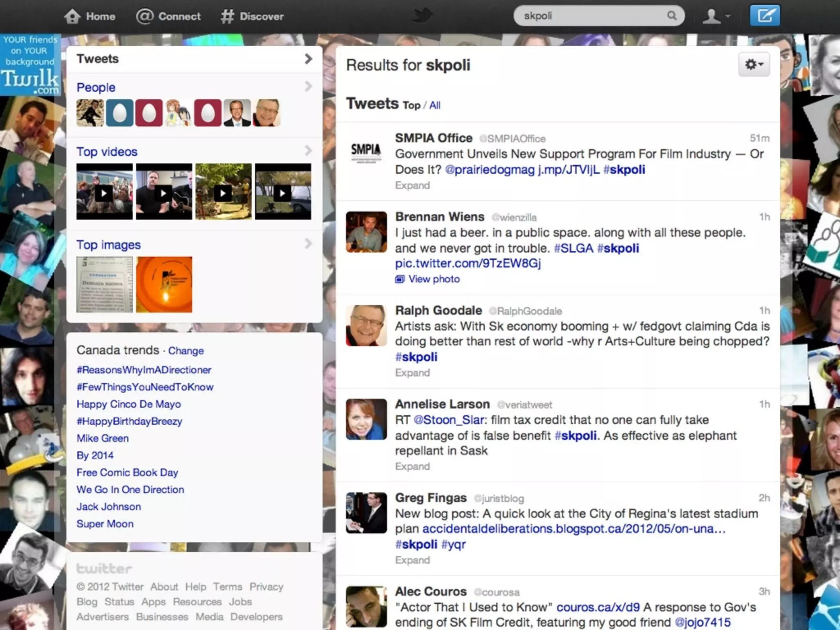The width and height of the screenshot is (840, 630).
Task: Switch tweets view to All
Action: tap(435, 105)
